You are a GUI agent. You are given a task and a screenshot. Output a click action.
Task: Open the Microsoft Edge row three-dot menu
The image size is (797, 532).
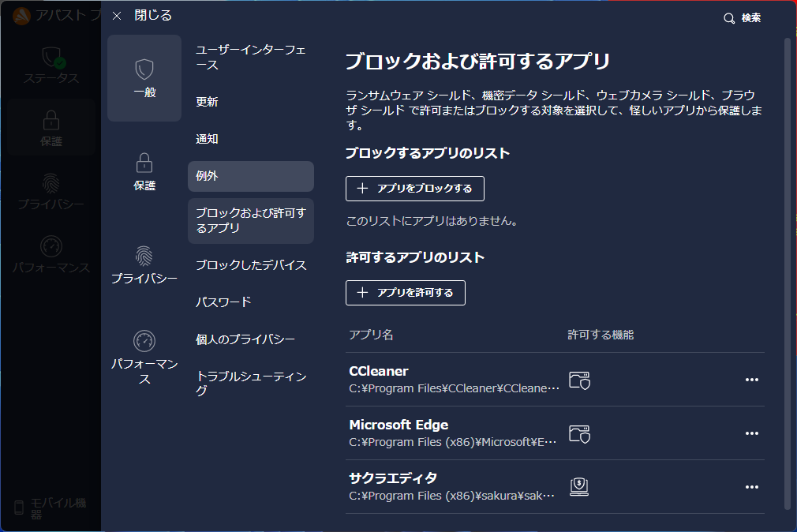(752, 433)
